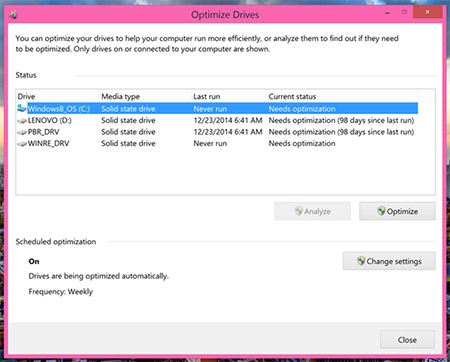This screenshot has width=450, height=362.
Task: Click the PBR_DRV row's last run date
Action: 228,132
